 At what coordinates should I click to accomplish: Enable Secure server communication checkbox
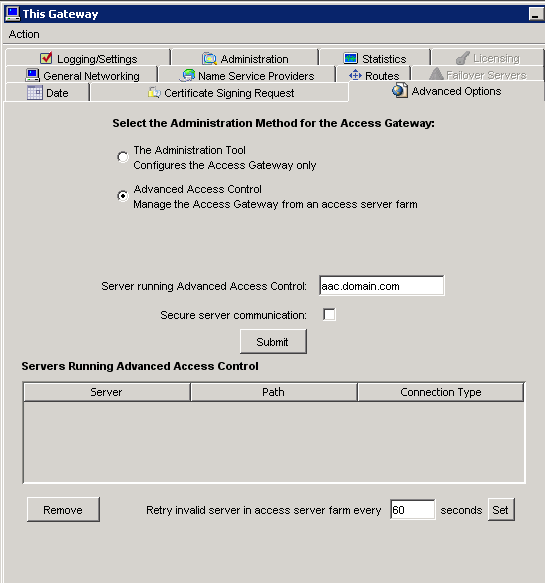329,315
